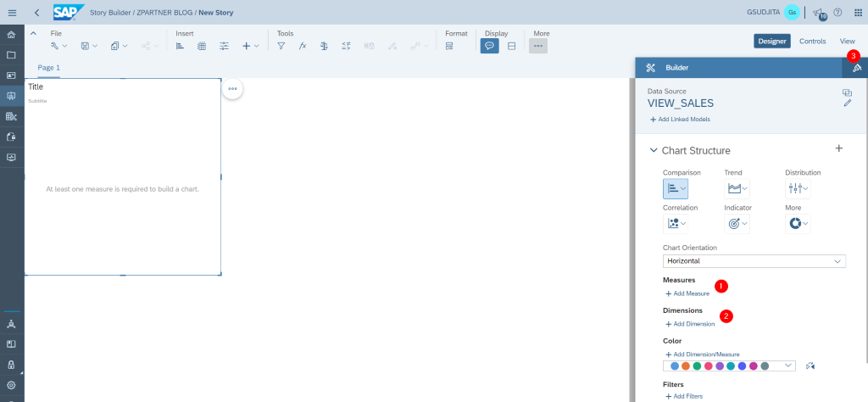
Task: Click Add Measure
Action: [x=687, y=293]
